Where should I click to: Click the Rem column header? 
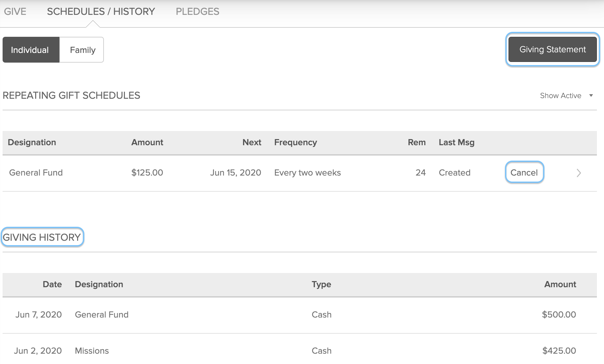(x=417, y=142)
